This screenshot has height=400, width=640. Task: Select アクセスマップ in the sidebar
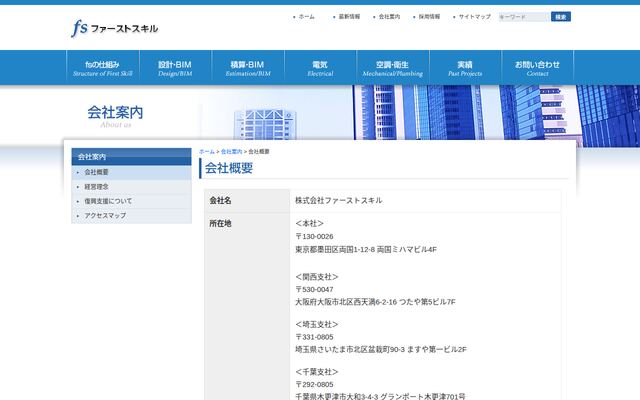point(131,216)
